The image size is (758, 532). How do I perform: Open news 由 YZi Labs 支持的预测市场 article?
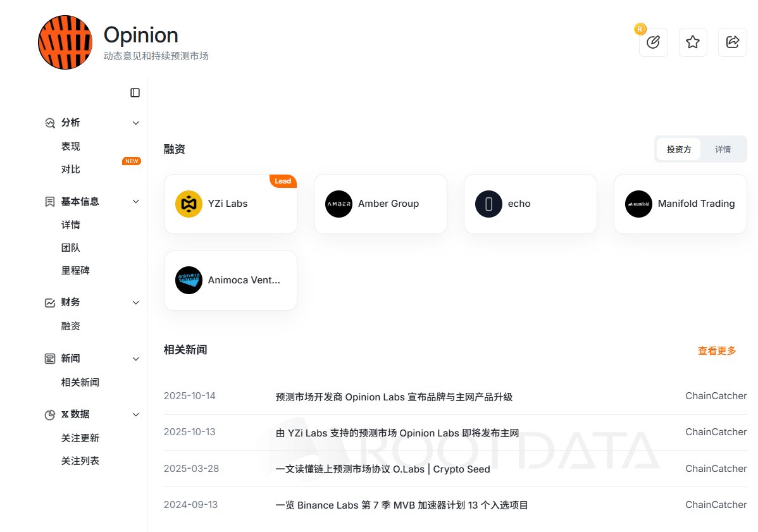(397, 433)
